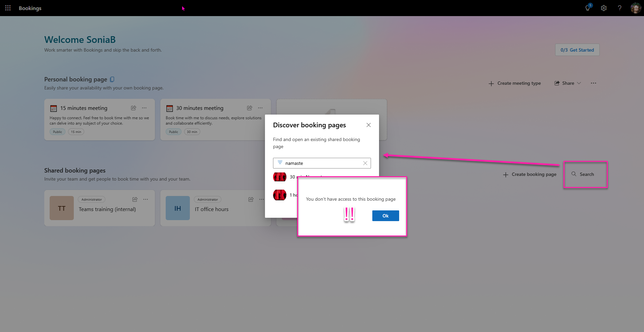Open the 30 minutes meeting title

tap(200, 108)
